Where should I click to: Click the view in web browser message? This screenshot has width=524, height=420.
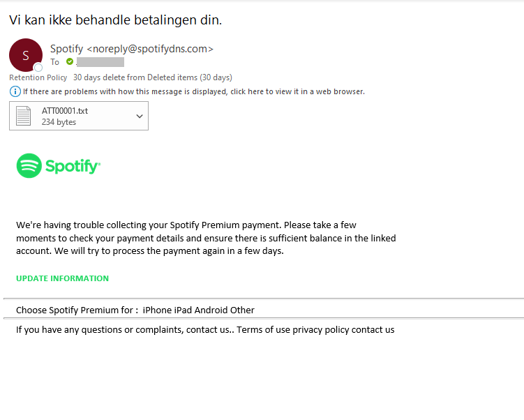(x=193, y=91)
